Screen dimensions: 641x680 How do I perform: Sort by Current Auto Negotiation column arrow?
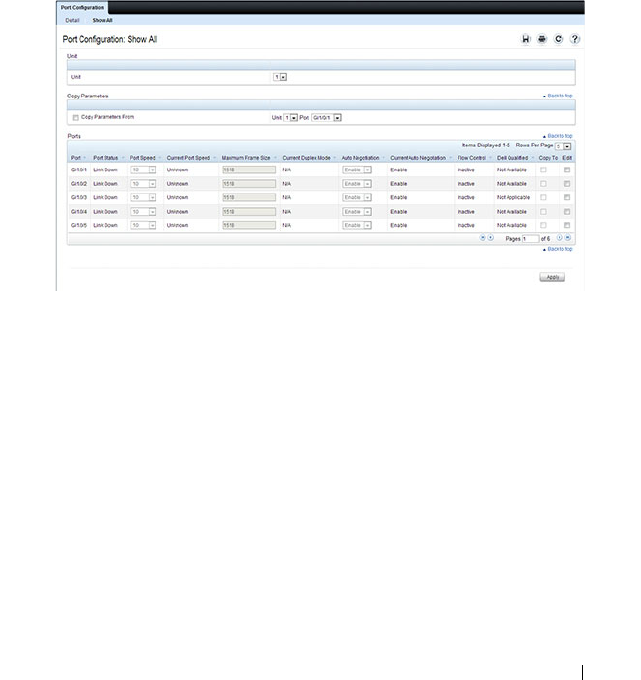(450, 158)
